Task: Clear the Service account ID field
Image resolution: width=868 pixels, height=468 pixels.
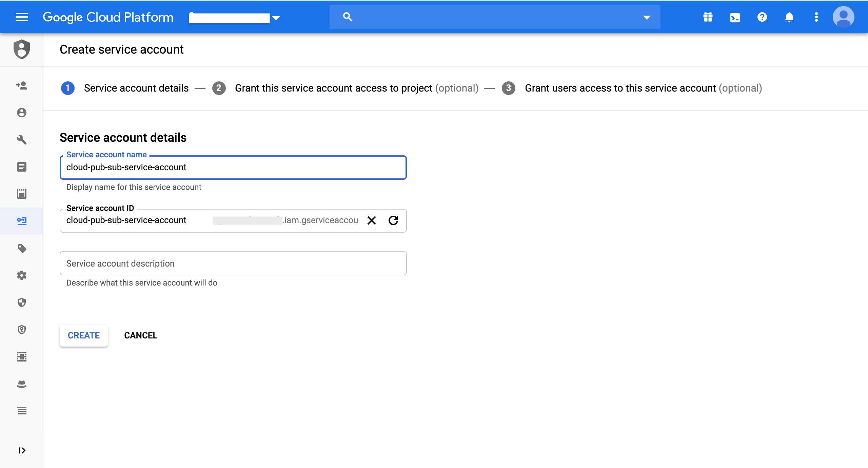Action: pos(372,220)
